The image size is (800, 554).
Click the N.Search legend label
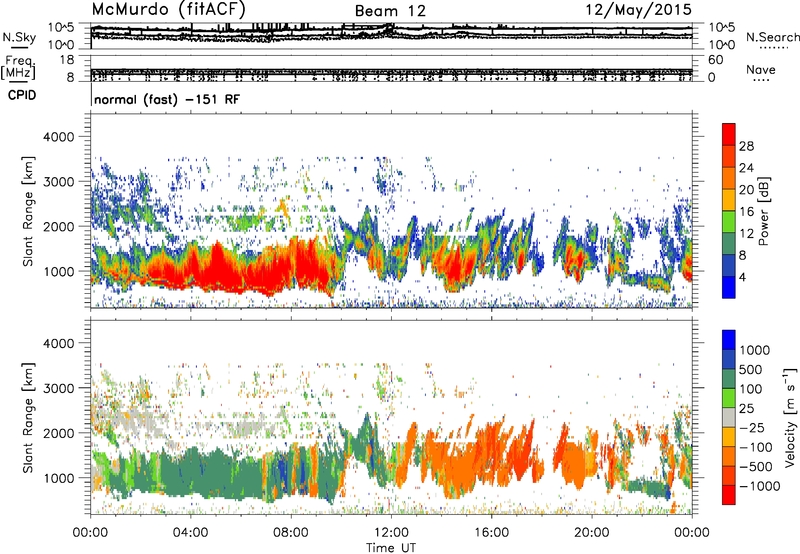click(x=773, y=37)
